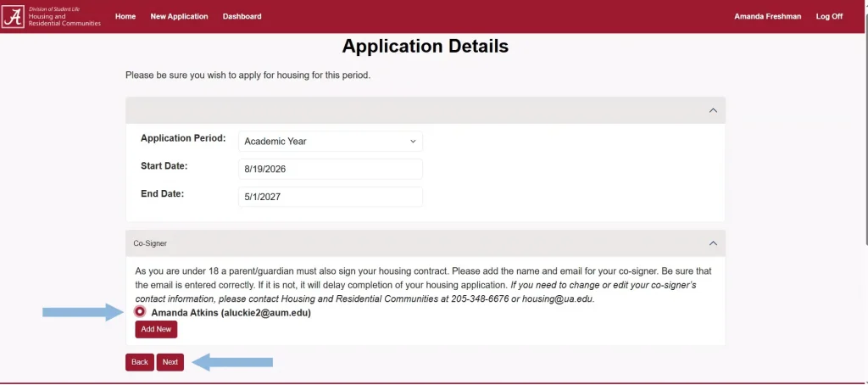Select the Amanda Atkins co-signer radio button
The image size is (868, 385).
point(140,312)
